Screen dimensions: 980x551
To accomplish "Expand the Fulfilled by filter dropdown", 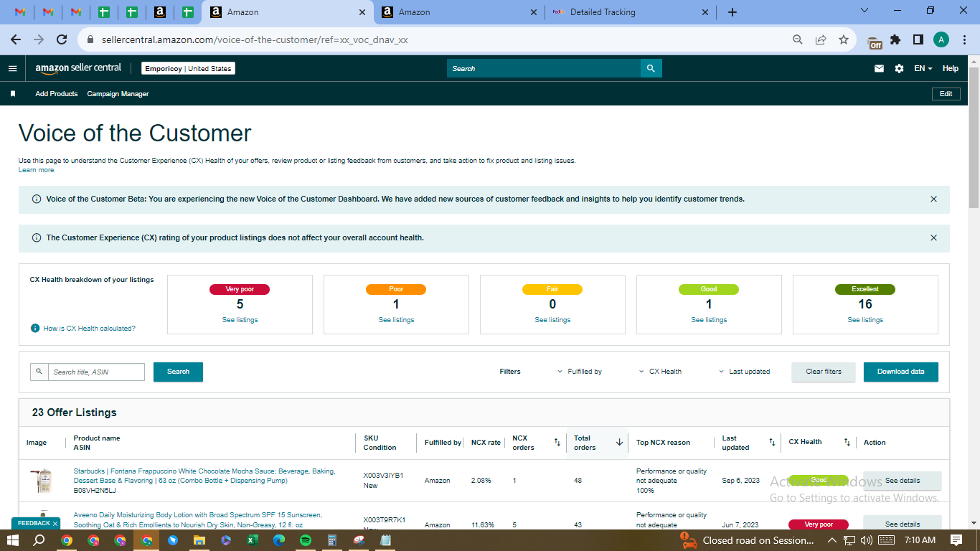I will click(580, 372).
